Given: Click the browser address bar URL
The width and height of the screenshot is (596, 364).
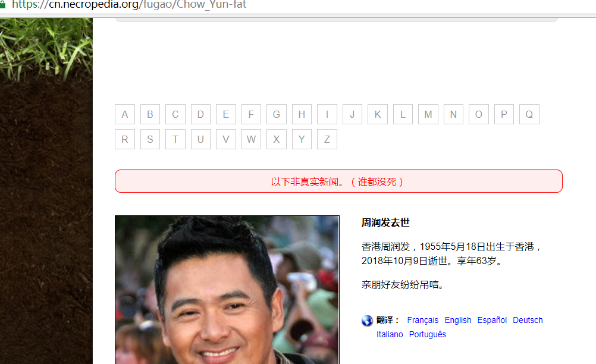Looking at the screenshot, I should 129,5.
